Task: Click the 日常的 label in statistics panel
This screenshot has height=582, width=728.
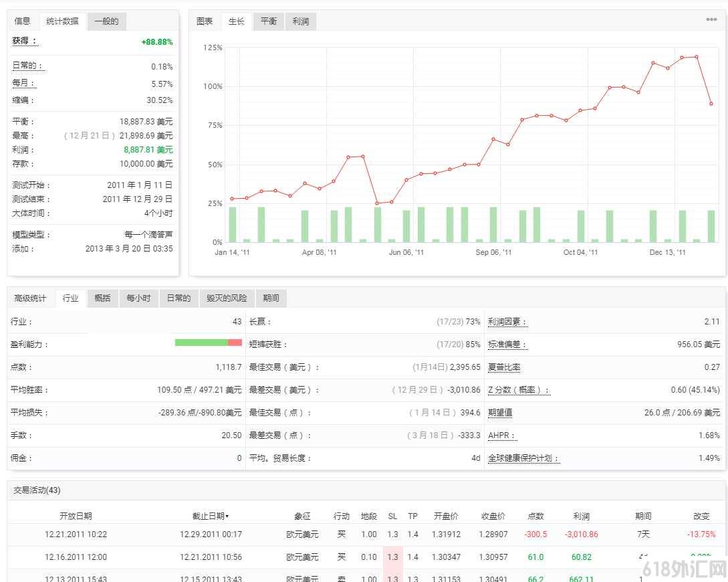Action: pos(27,66)
